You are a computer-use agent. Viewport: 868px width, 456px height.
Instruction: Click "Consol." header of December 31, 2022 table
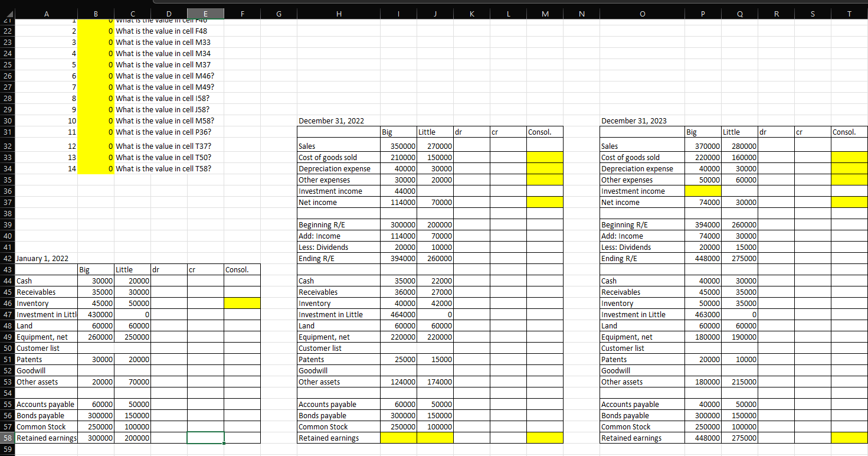point(540,132)
